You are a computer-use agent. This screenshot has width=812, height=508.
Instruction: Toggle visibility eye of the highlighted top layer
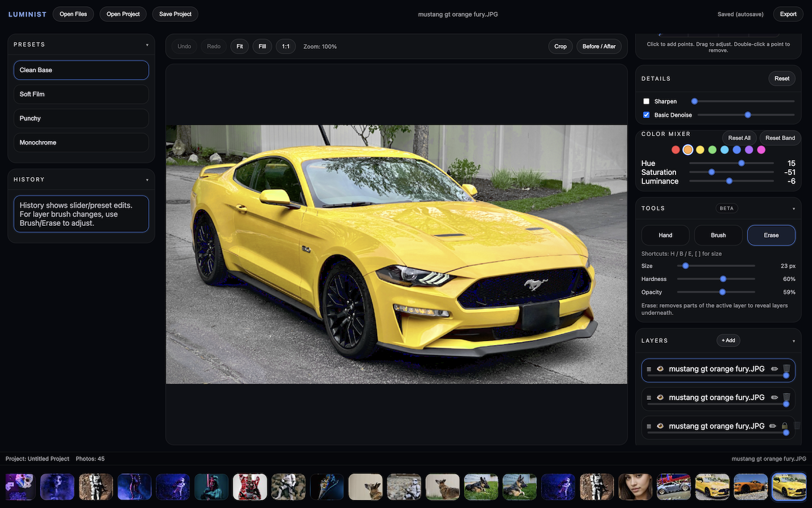[x=660, y=369]
